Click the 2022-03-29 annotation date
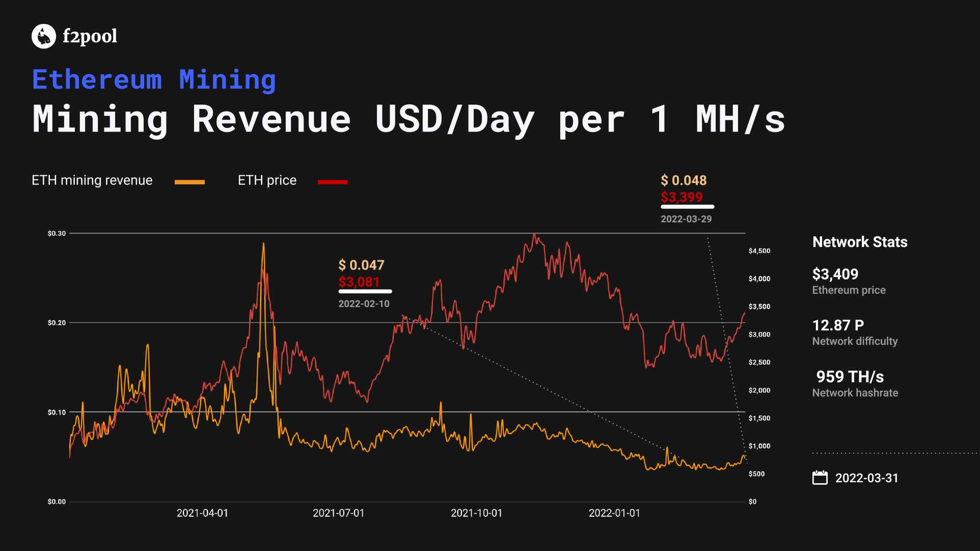 pos(686,219)
